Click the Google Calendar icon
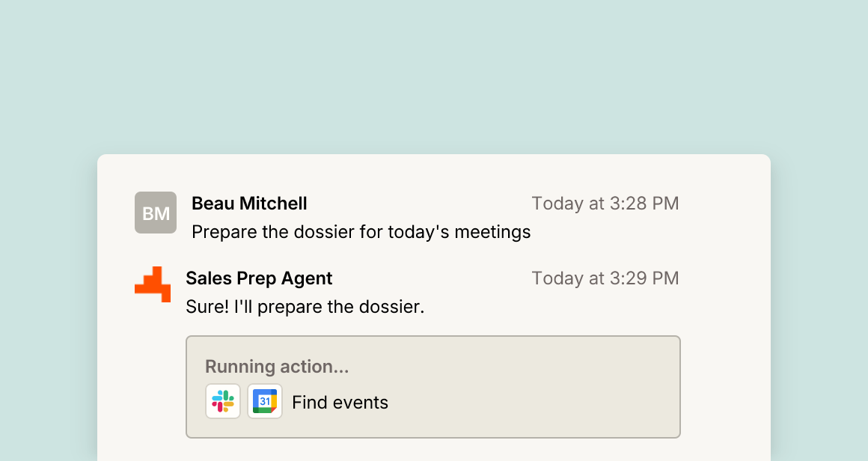The image size is (868, 461). point(265,401)
